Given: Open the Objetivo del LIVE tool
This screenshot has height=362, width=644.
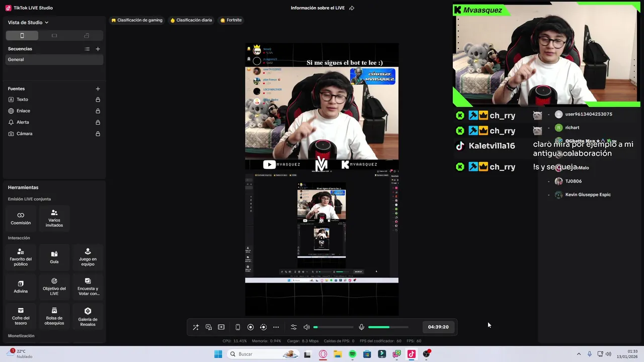Looking at the screenshot, I should click(x=54, y=287).
